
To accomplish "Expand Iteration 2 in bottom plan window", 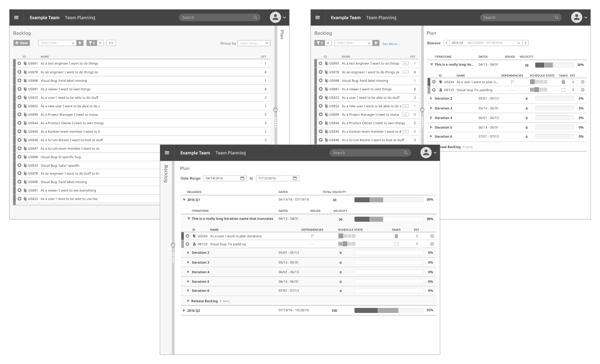I will point(188,253).
